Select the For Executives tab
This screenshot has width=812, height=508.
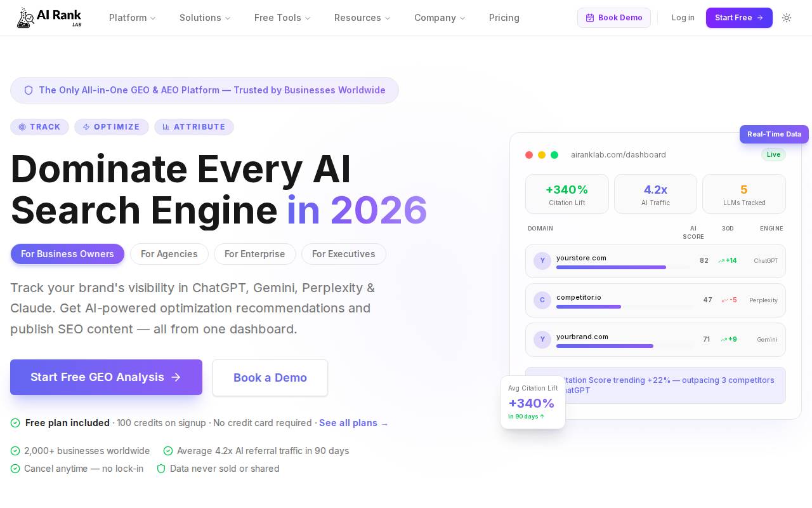pyautogui.click(x=344, y=254)
